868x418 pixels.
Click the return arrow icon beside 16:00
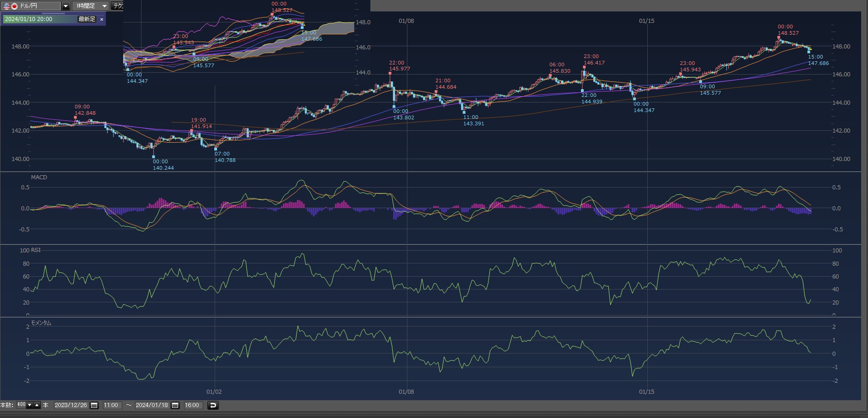pos(213,405)
